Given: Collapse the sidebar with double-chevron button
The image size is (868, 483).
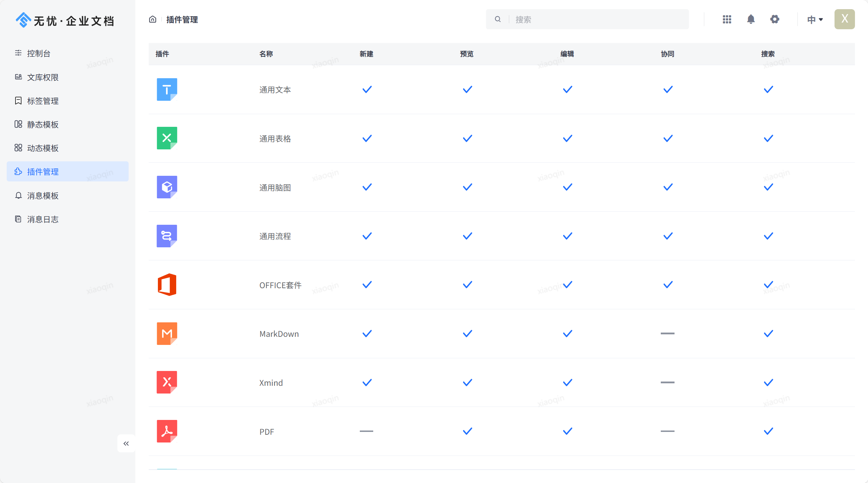Looking at the screenshot, I should (x=126, y=444).
